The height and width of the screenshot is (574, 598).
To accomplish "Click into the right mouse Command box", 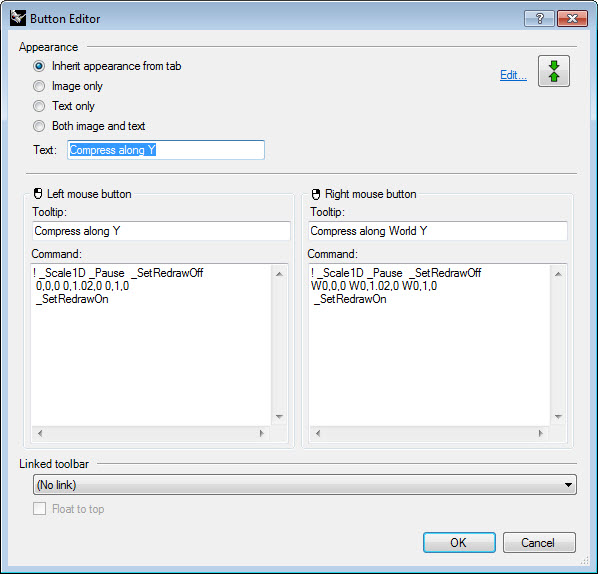I will tap(429, 344).
